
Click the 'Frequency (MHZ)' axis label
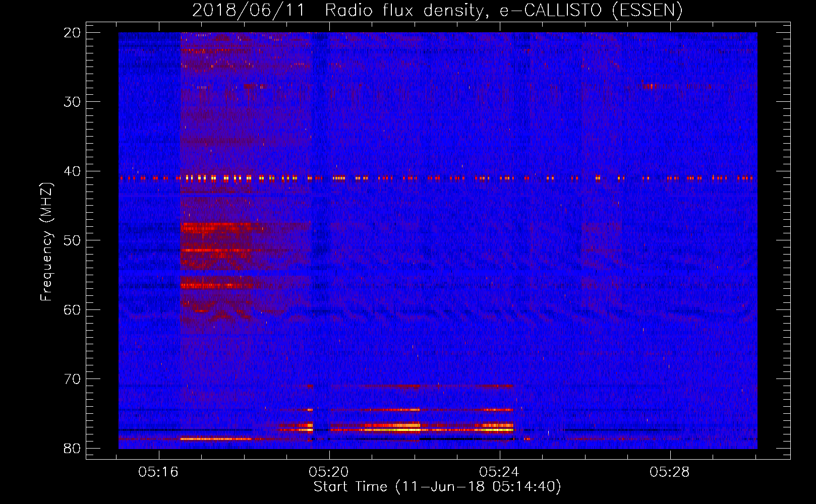pos(46,241)
